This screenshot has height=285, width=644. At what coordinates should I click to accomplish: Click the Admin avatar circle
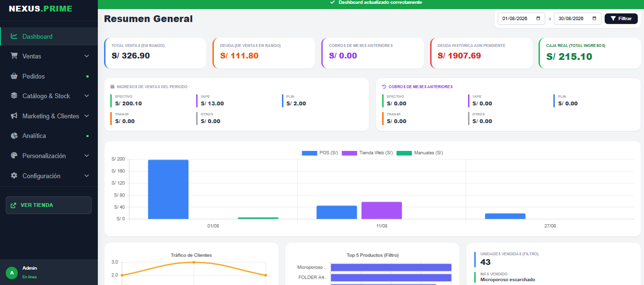12,273
